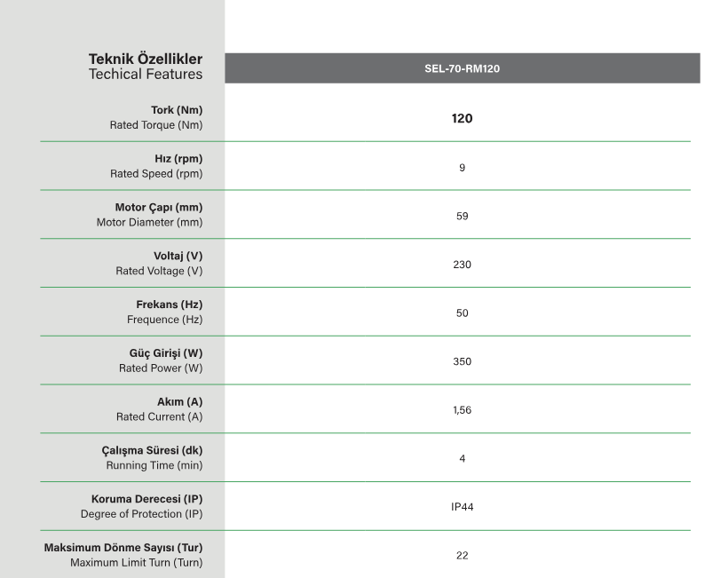Click the Voltaj (V) row label
This screenshot has height=578, width=728.
pos(178,256)
